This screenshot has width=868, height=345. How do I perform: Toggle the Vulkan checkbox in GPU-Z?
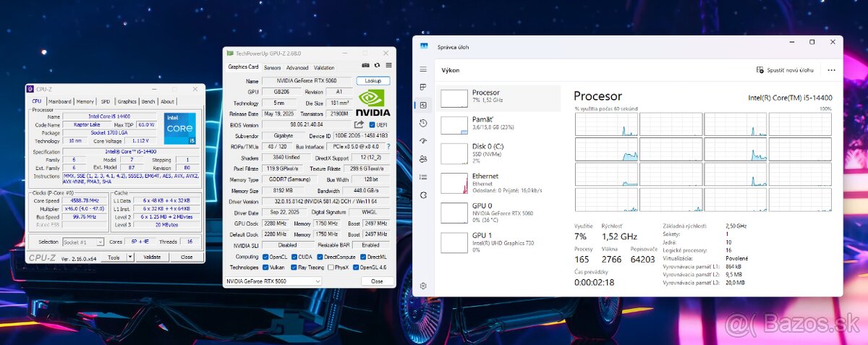click(x=265, y=268)
